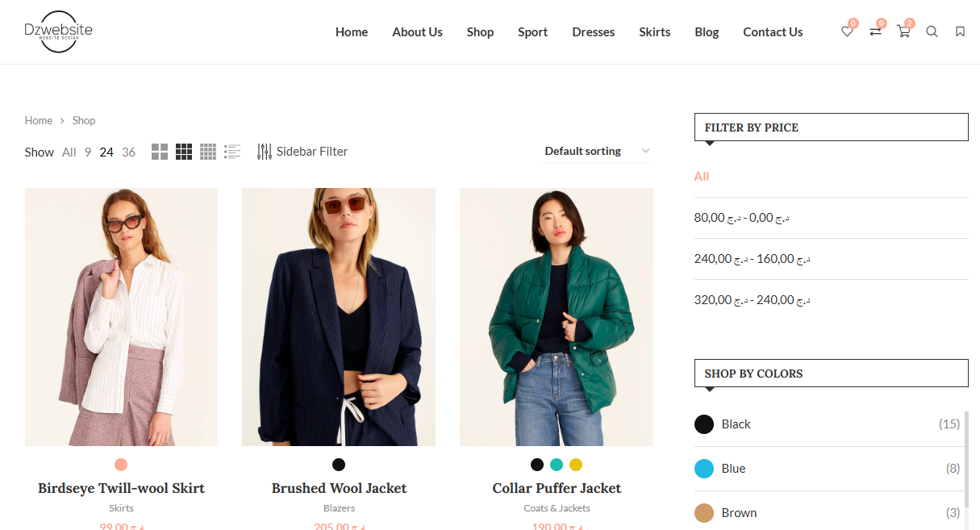Switch to list view layout
Viewport: 980px width, 530px height.
(x=232, y=152)
